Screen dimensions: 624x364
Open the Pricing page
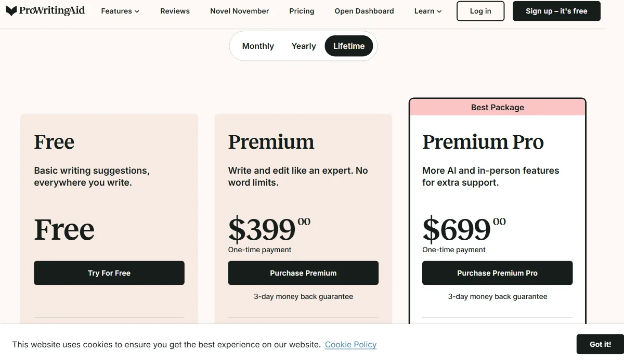tap(302, 11)
